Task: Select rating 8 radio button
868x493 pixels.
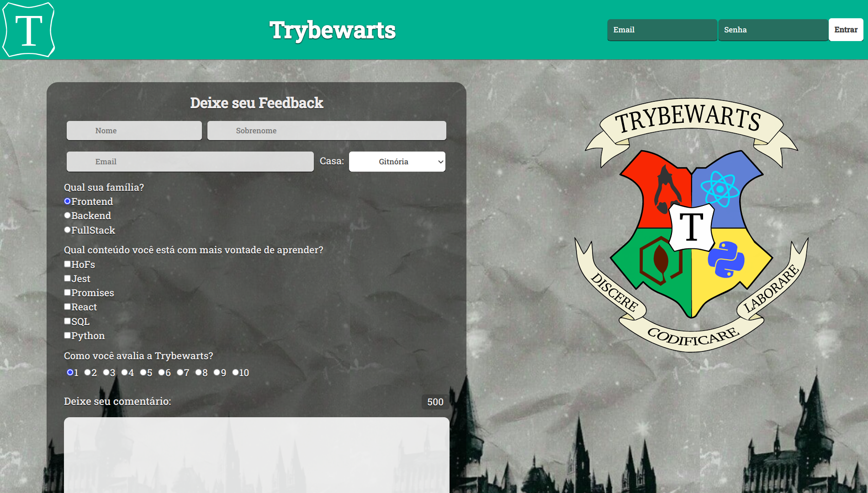Action: coord(198,372)
